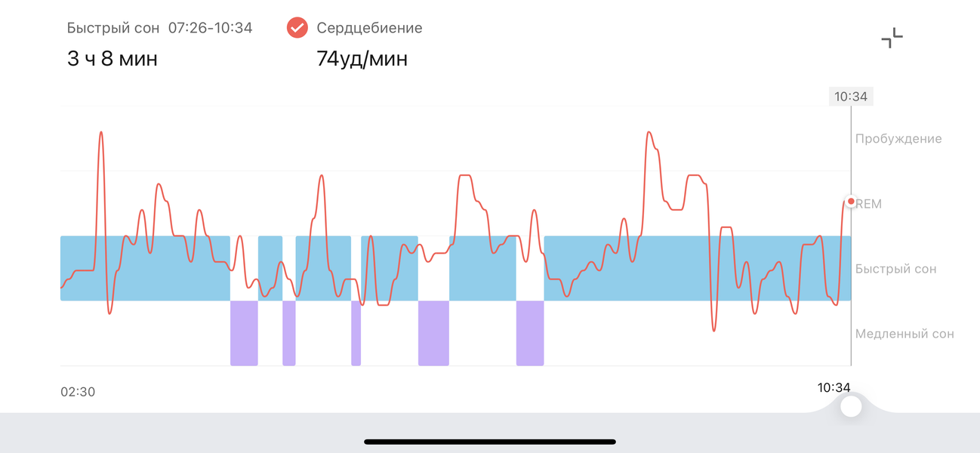Tap the red dot ending the heart-rate line
This screenshot has height=453, width=980.
pyautogui.click(x=851, y=202)
